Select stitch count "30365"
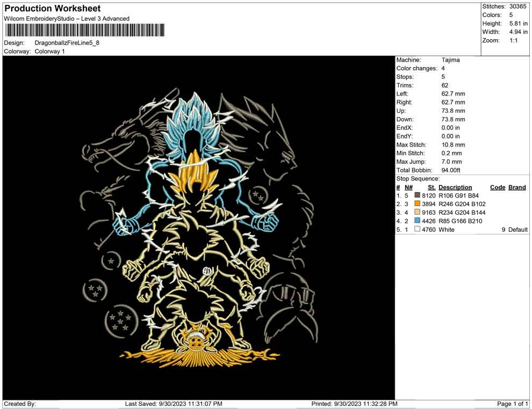Screen dimensions: 532x409 click(x=517, y=6)
